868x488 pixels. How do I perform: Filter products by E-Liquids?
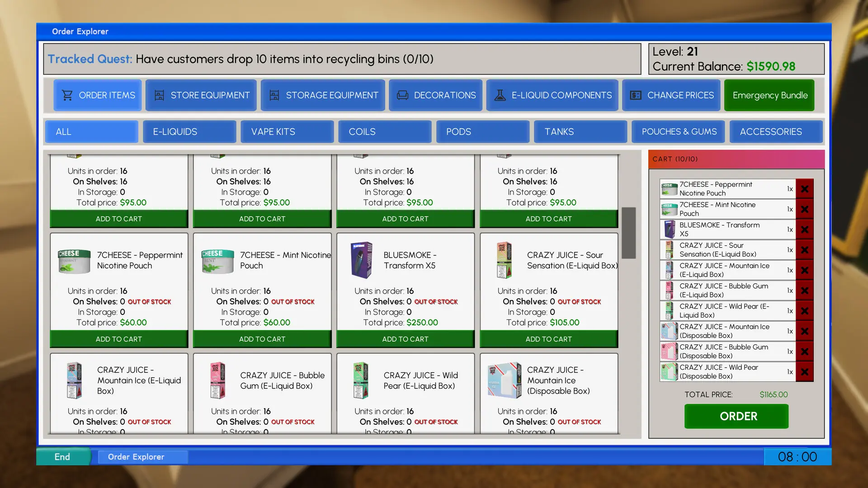coord(189,131)
